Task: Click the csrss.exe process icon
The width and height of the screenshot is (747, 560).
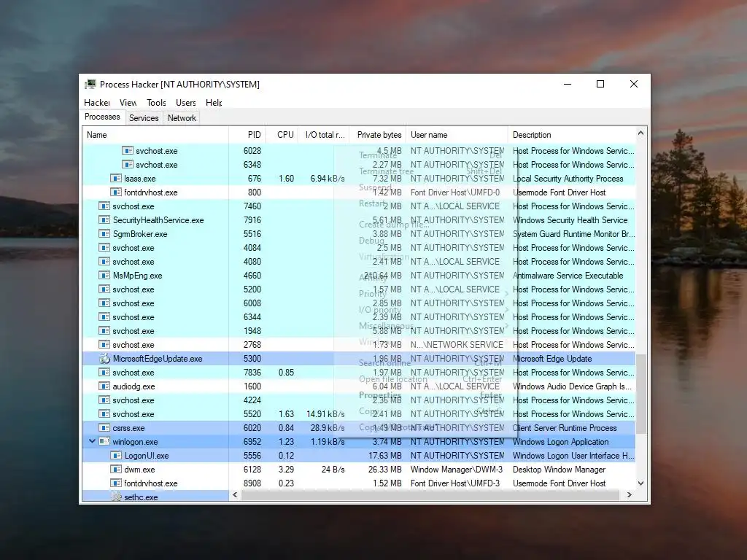Action: [x=104, y=427]
